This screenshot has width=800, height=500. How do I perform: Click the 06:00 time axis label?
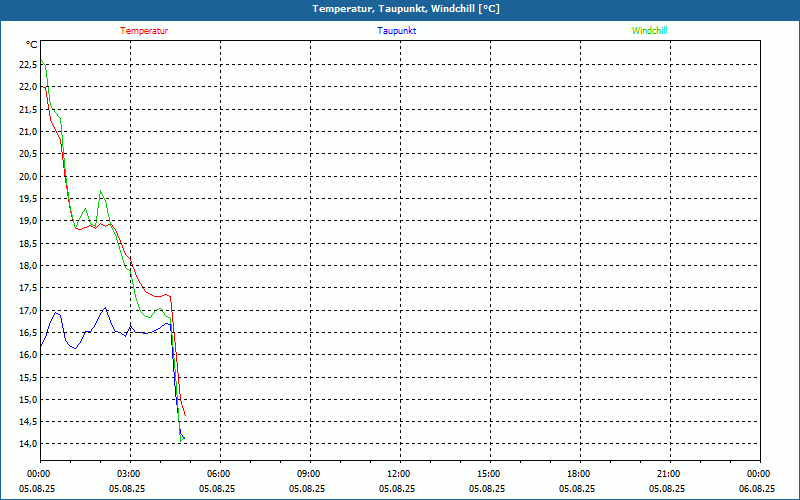point(219,474)
